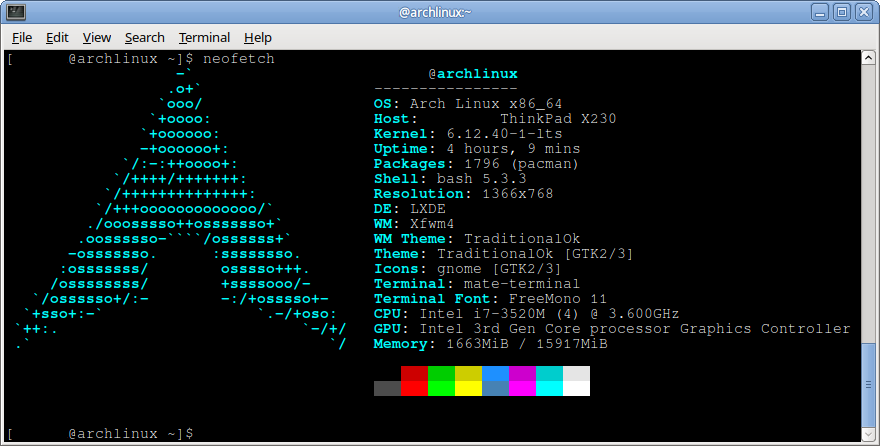Click the cyan '@archlinux' header above dashes
880x446 pixels.
tap(473, 74)
